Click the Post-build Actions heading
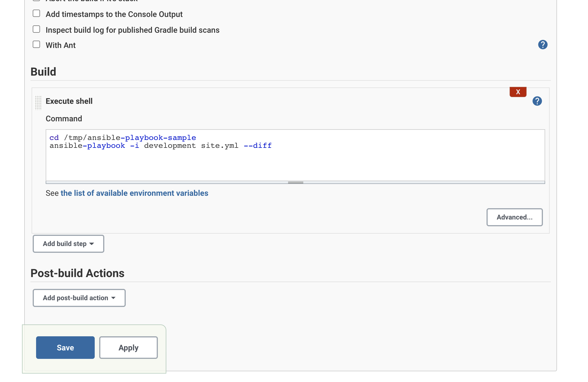Viewport: 588px width, 382px height. point(78,273)
